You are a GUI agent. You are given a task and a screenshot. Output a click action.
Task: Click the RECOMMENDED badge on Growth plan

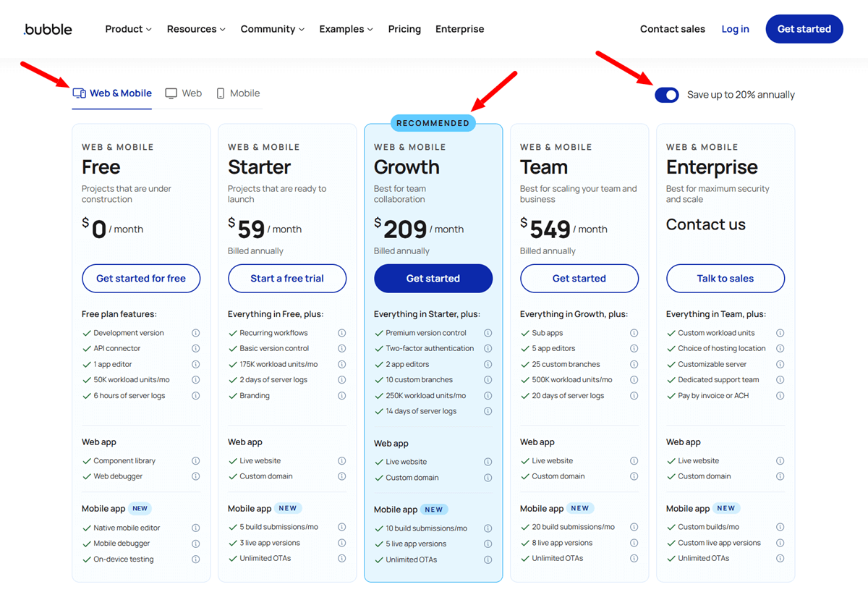(x=433, y=122)
